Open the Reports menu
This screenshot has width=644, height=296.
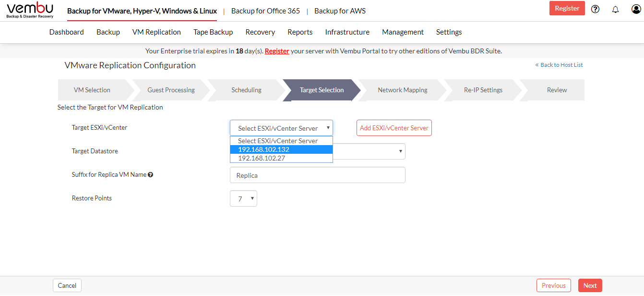click(x=300, y=32)
